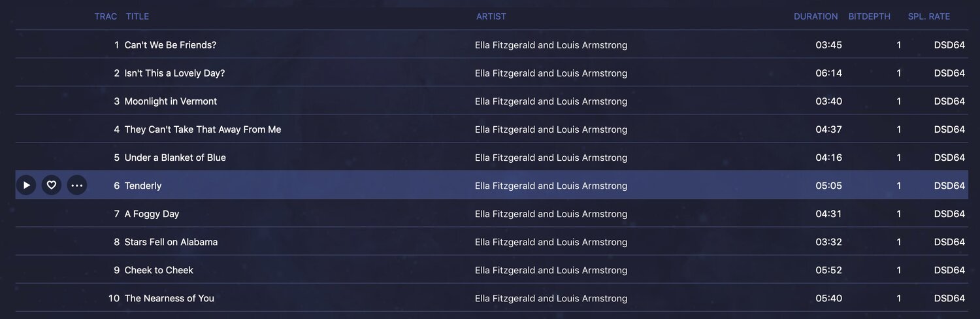Select track Stars Fell on Alabama
Image resolution: width=980 pixels, height=319 pixels.
(171, 242)
